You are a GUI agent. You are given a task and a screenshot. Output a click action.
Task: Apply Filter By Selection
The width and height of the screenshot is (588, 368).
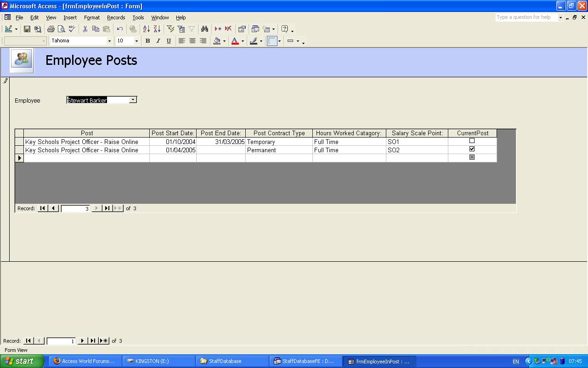pyautogui.click(x=170, y=29)
